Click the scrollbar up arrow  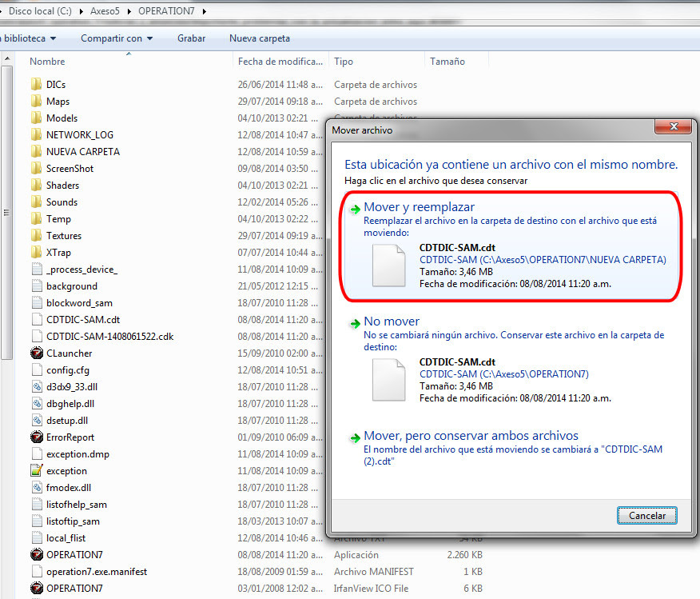coord(6,58)
